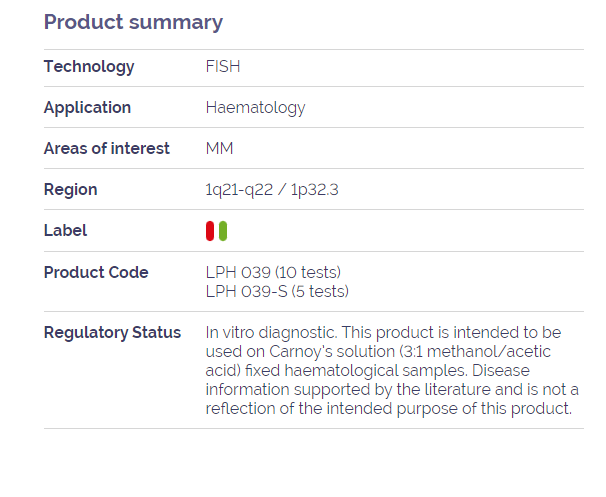The height and width of the screenshot is (497, 606).
Task: Click the Application row label
Action: click(87, 108)
